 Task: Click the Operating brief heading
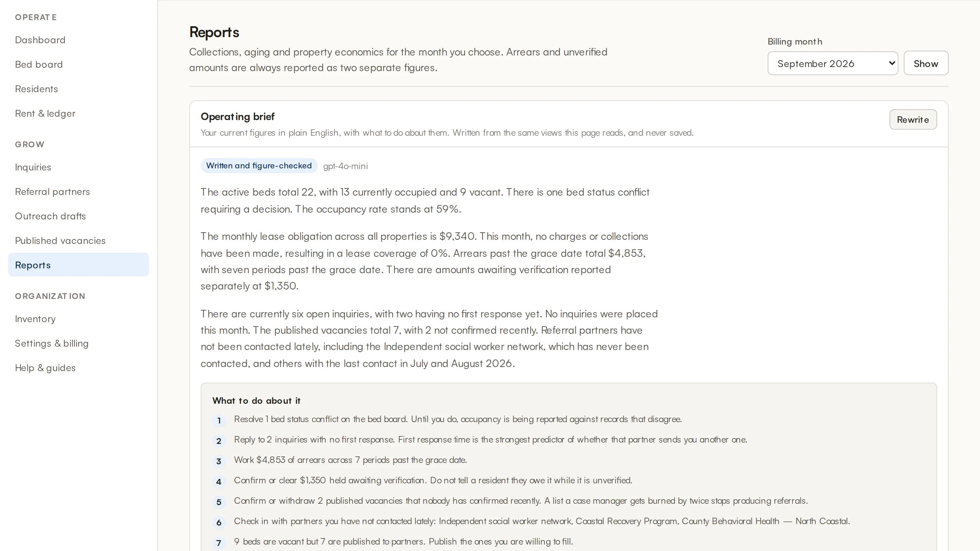click(x=238, y=116)
